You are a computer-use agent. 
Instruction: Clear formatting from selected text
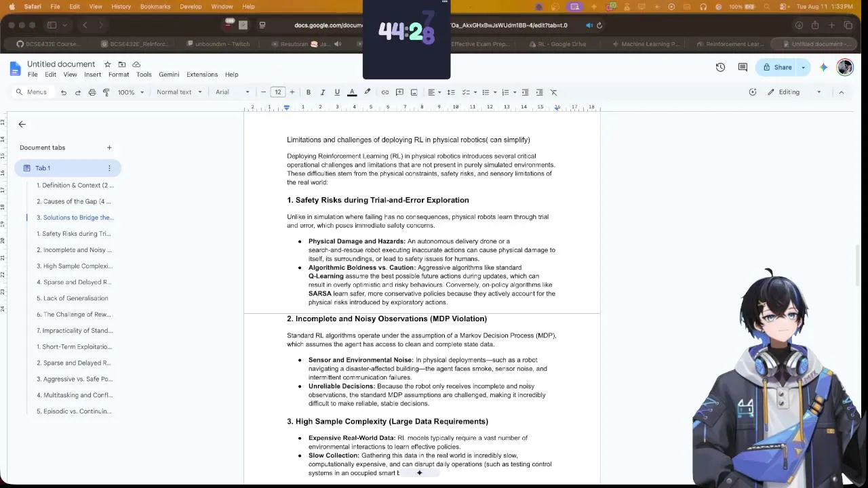tap(553, 92)
